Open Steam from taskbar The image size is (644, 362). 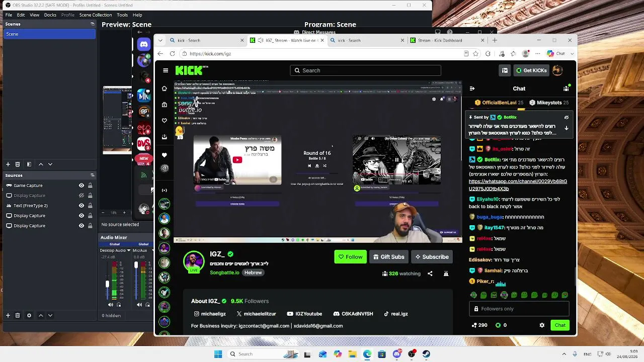[x=426, y=354]
